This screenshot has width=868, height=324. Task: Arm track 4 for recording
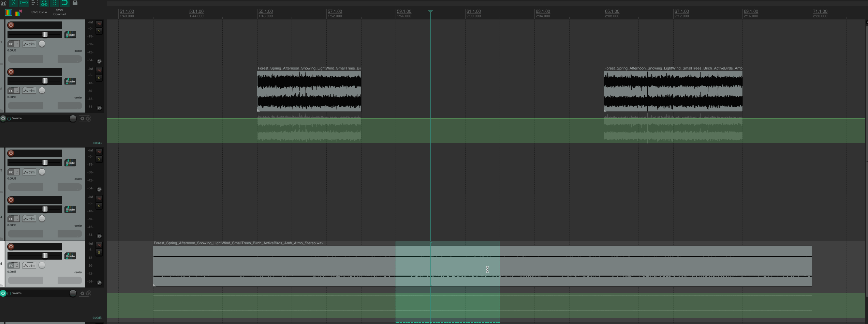(x=11, y=200)
